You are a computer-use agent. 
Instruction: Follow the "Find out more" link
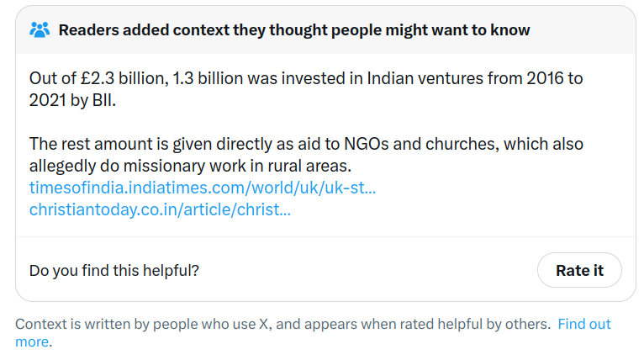click(583, 324)
